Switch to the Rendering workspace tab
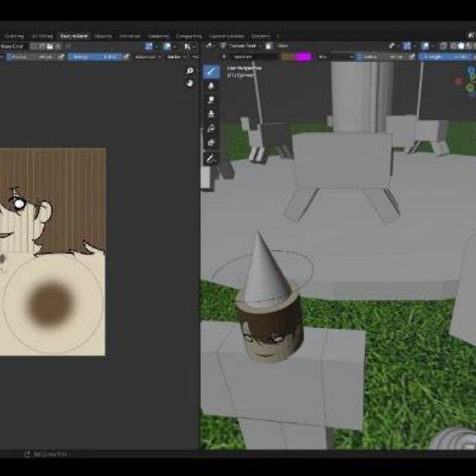The image size is (476, 476). coord(158,36)
